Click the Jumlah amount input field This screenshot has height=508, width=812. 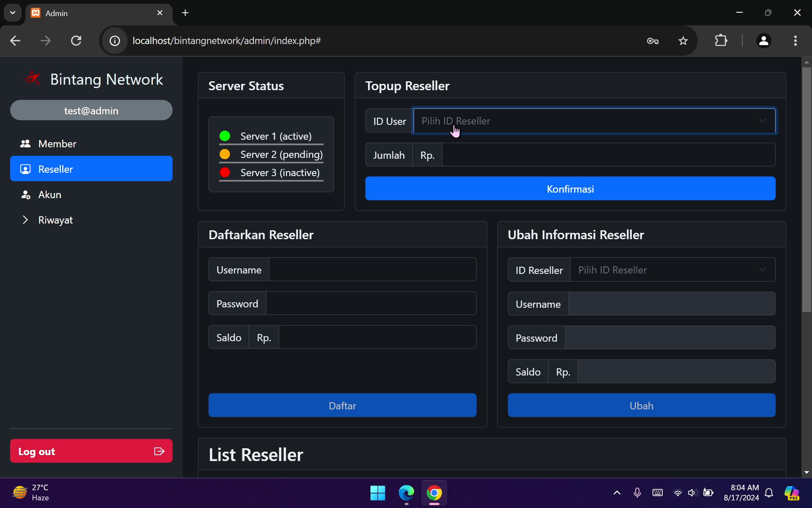click(x=609, y=155)
